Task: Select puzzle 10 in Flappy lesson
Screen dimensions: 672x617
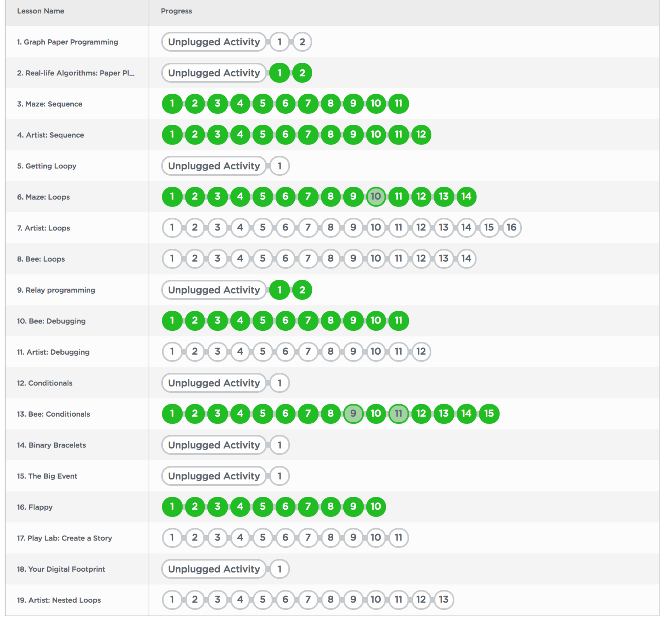Action: [376, 506]
